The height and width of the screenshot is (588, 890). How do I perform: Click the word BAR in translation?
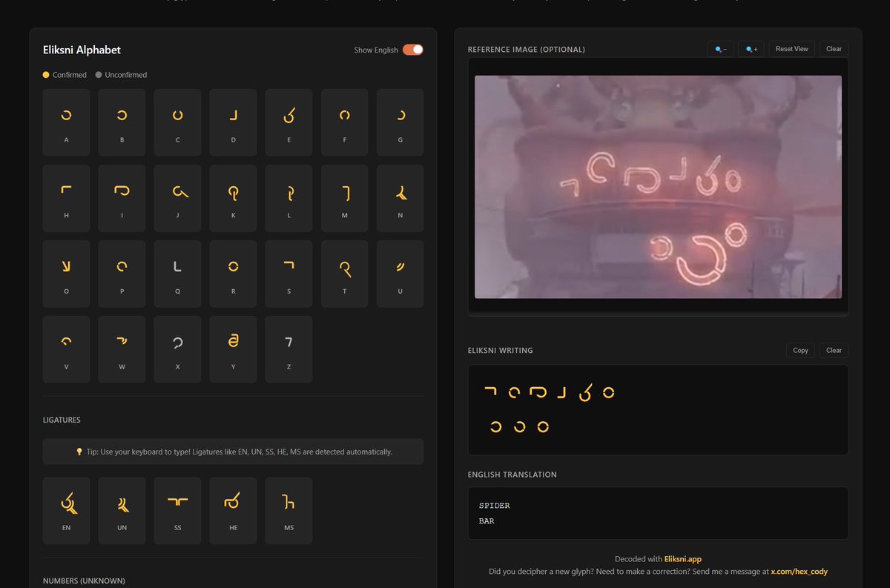(486, 521)
